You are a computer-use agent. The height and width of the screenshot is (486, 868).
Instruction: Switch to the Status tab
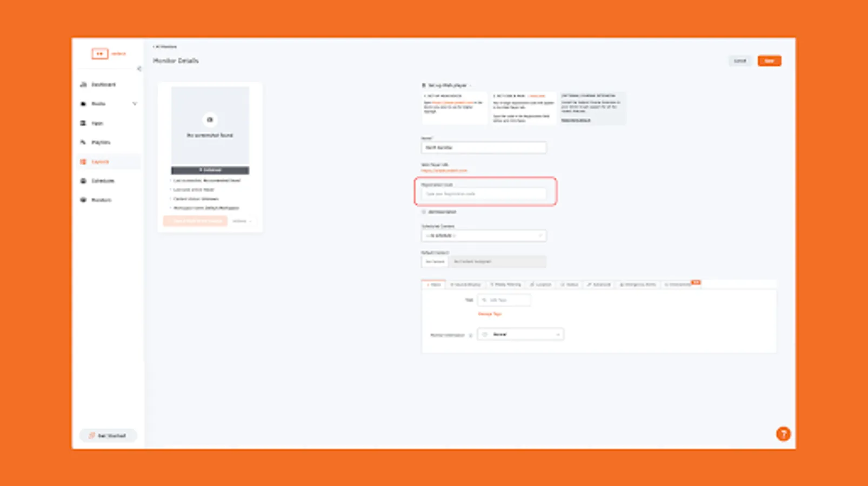[x=570, y=285]
